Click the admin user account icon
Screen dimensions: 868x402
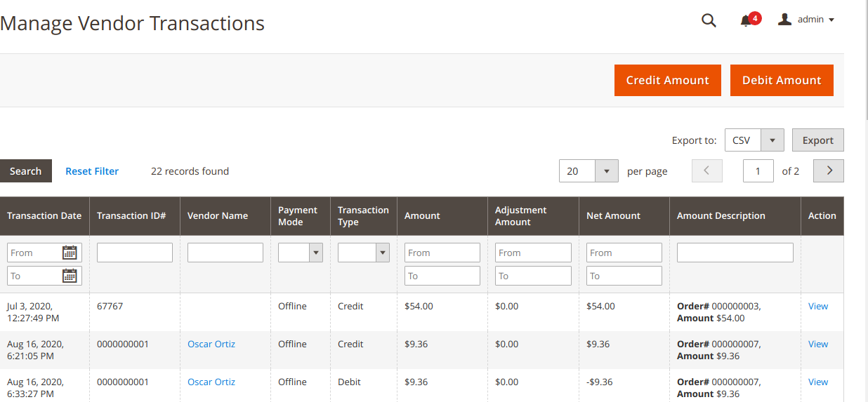784,20
